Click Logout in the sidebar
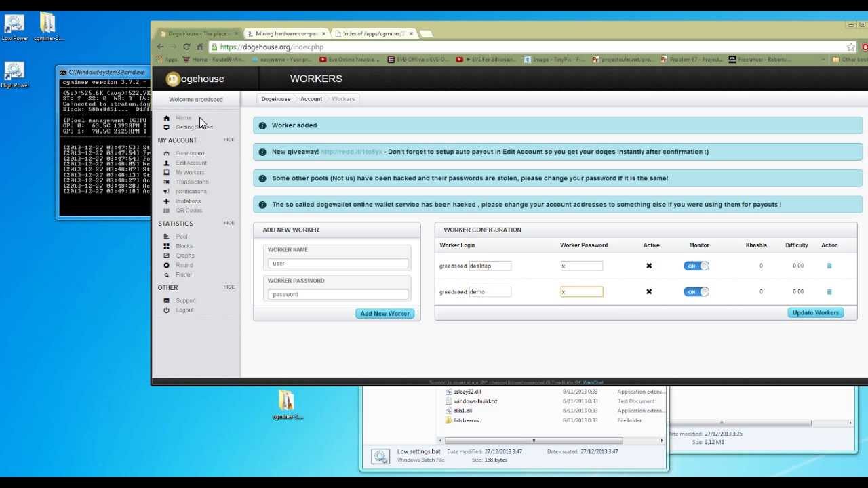 pyautogui.click(x=184, y=310)
